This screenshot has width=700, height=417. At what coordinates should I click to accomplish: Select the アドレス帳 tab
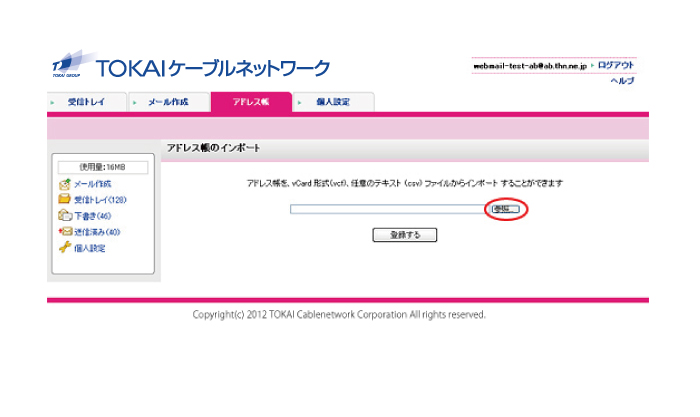point(251,102)
